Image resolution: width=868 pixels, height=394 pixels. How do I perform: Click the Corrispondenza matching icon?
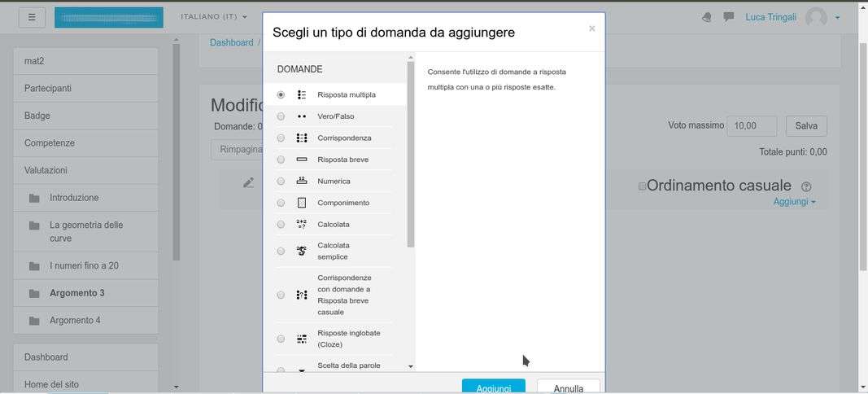pyautogui.click(x=302, y=138)
